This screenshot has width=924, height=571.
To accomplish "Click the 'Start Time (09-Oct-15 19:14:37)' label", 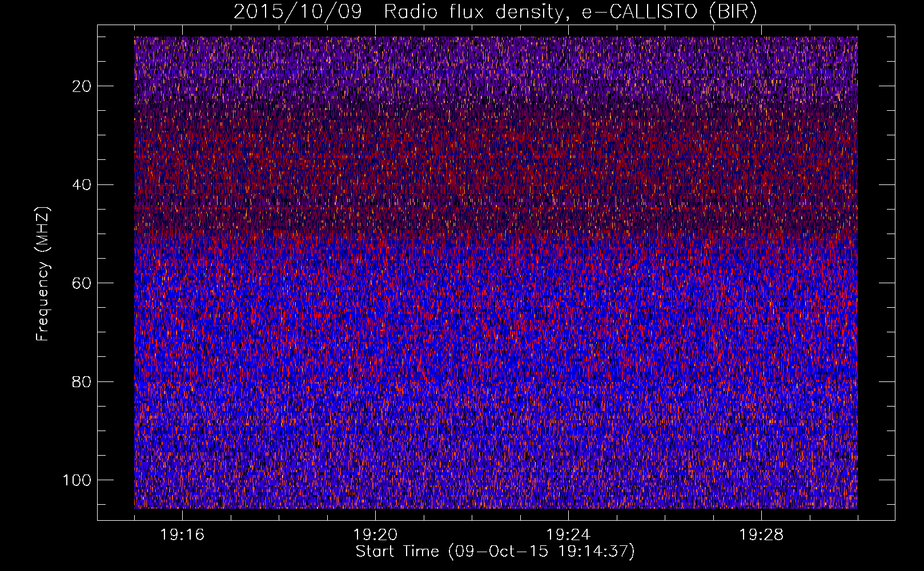I will click(495, 552).
